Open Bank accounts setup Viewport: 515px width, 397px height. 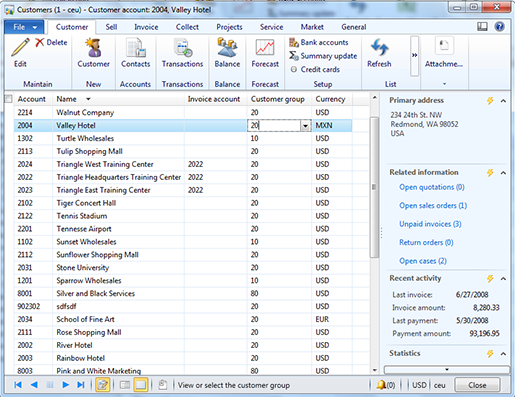click(319, 42)
